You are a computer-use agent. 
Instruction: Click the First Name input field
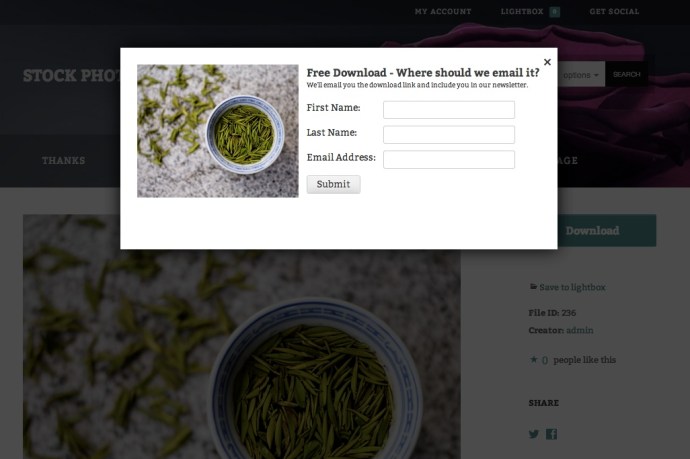449,110
